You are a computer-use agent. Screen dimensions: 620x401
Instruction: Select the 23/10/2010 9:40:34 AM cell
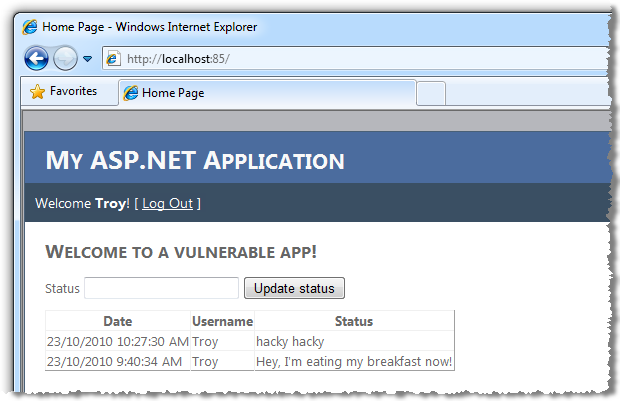(118, 361)
